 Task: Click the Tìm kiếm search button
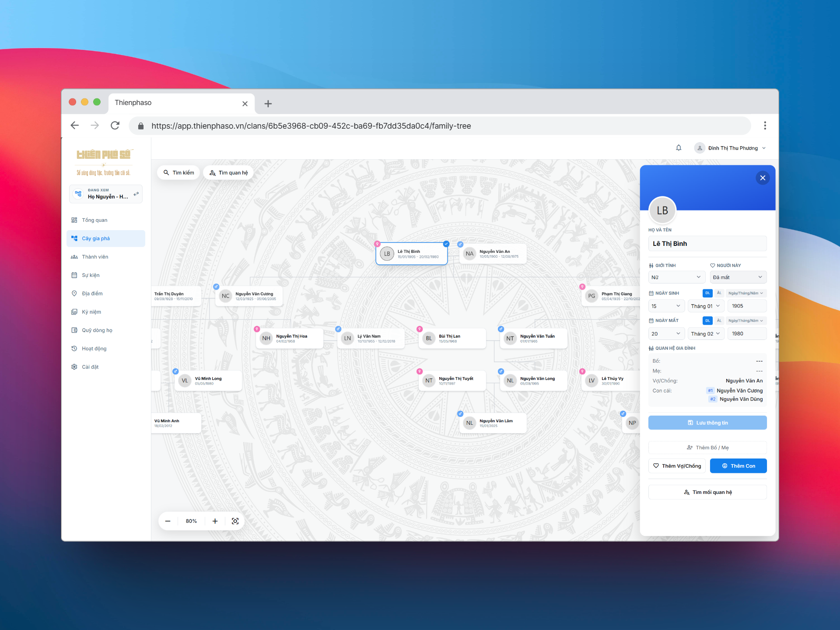pos(178,173)
